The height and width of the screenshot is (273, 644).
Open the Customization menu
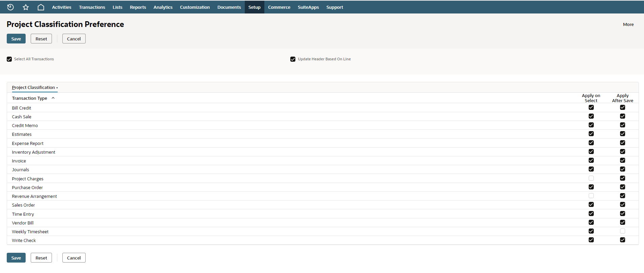point(195,7)
